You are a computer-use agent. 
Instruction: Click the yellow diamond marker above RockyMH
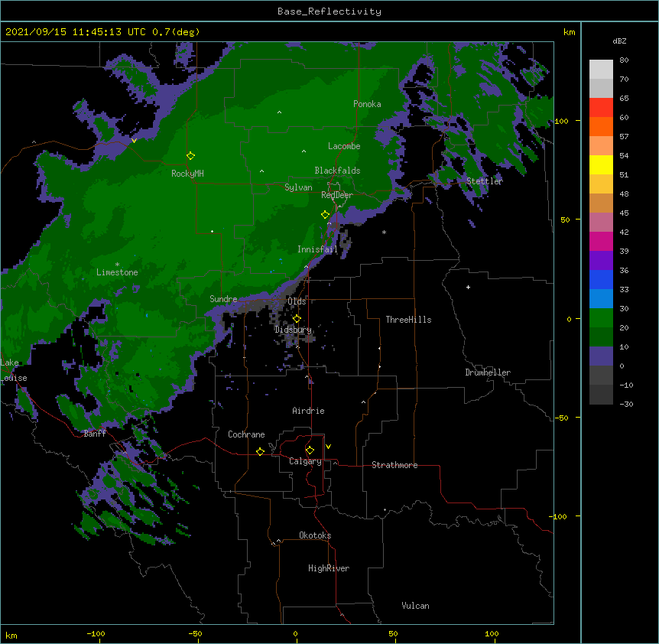190,156
